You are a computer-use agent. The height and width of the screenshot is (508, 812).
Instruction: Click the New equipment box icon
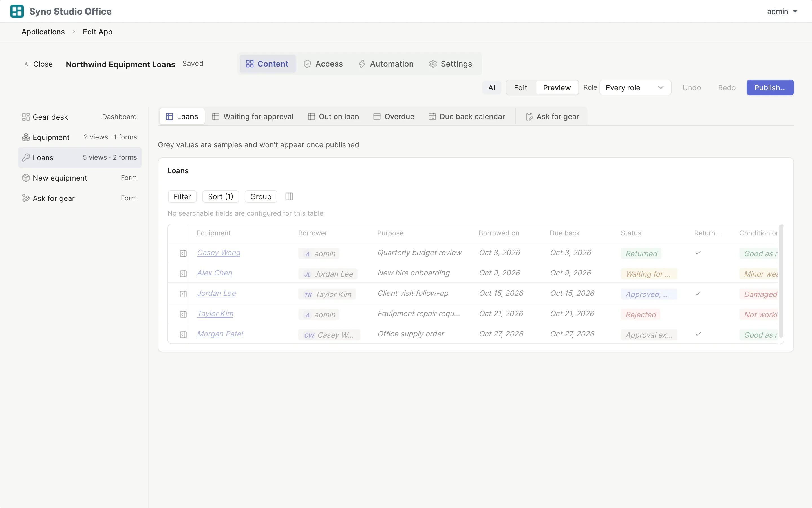pyautogui.click(x=26, y=178)
